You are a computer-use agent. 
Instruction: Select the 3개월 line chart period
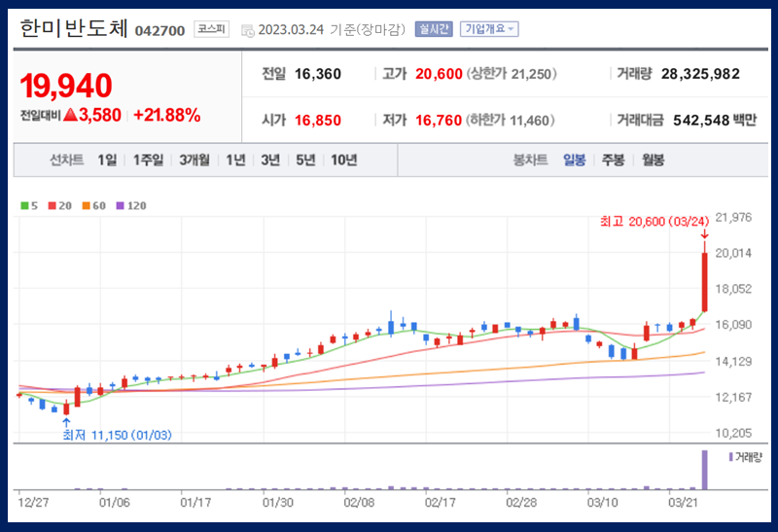pyautogui.click(x=194, y=160)
